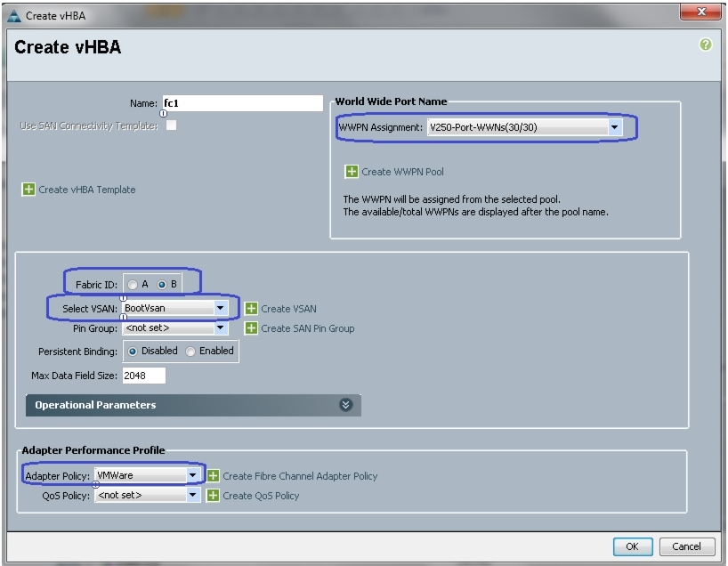The image size is (728, 566).
Task: Open the Adapter Policy dropdown showing VMWare
Action: pos(147,475)
